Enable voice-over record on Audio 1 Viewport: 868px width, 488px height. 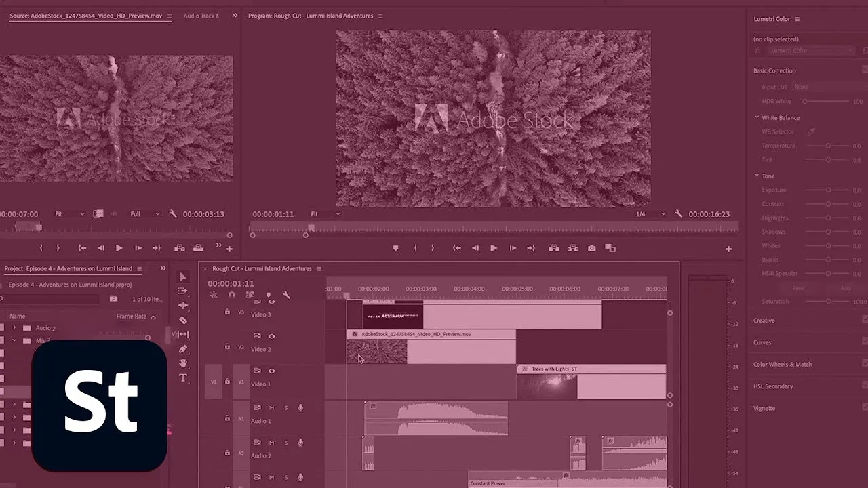300,407
